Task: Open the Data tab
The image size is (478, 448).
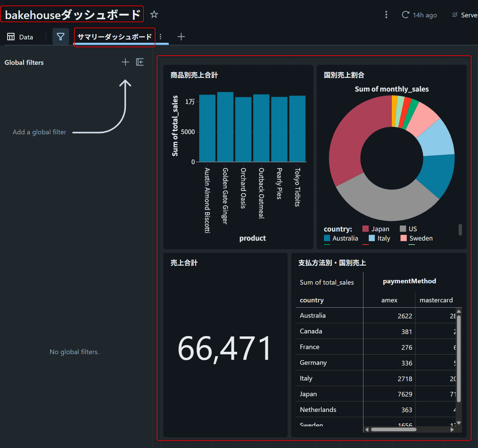Action: click(x=20, y=37)
